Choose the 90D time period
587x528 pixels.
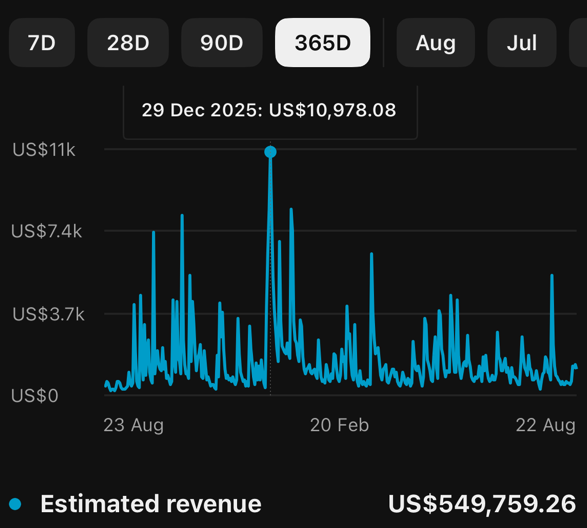(222, 43)
